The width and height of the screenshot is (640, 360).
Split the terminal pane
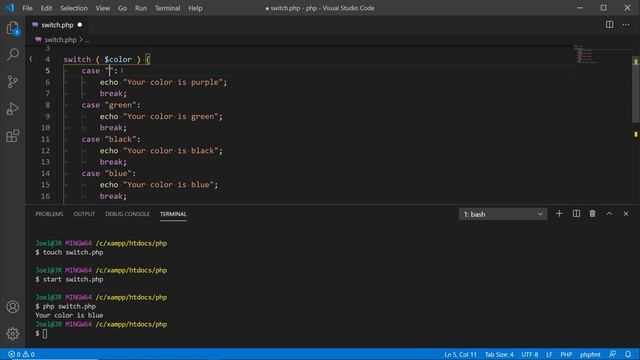[x=576, y=213]
